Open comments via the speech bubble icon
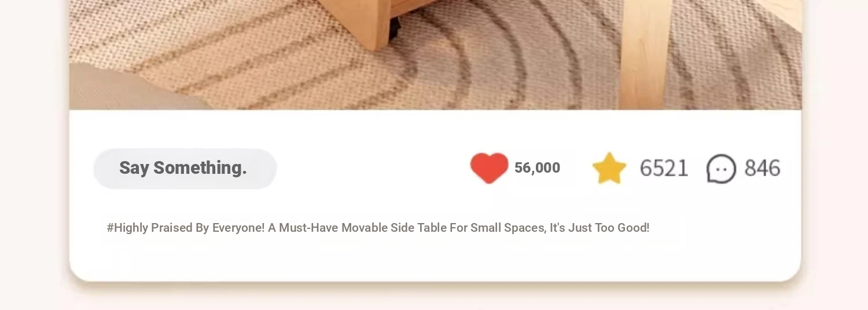This screenshot has height=310, width=868. click(721, 169)
